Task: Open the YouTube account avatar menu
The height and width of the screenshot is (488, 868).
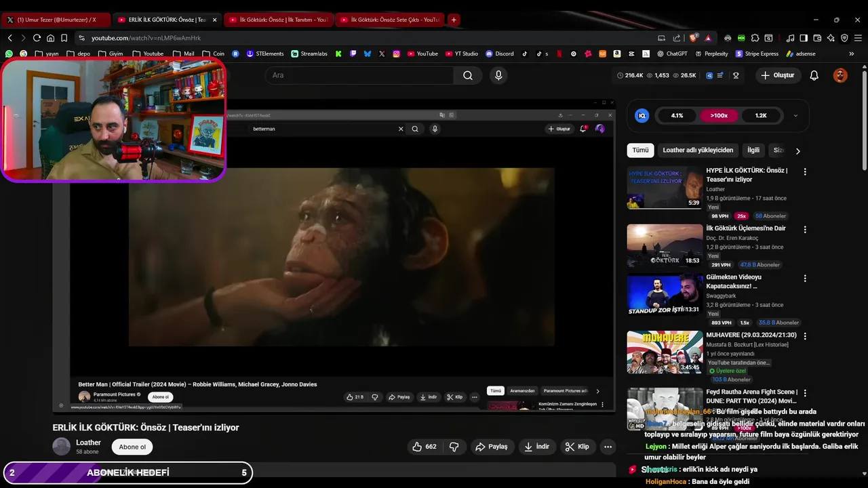Action: 840,75
